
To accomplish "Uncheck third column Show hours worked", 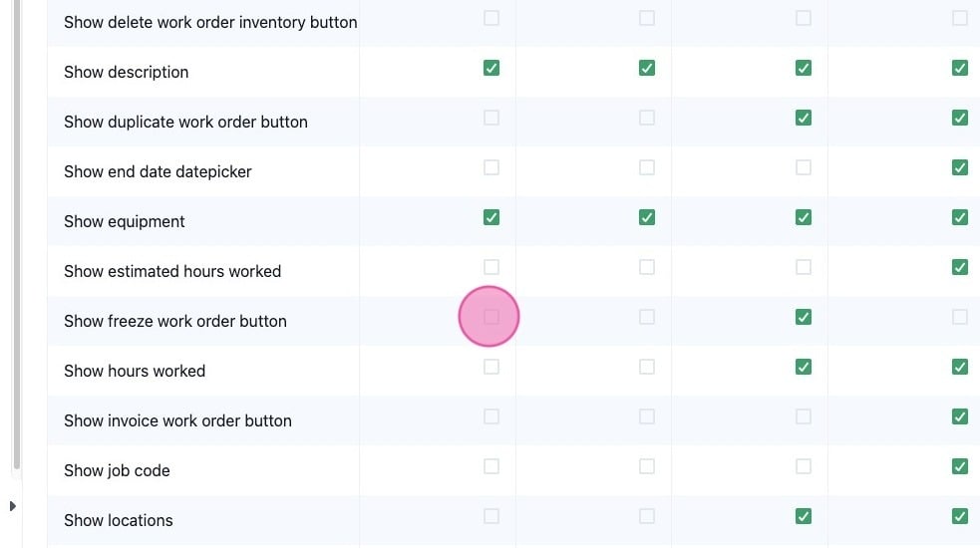I will click(804, 367).
